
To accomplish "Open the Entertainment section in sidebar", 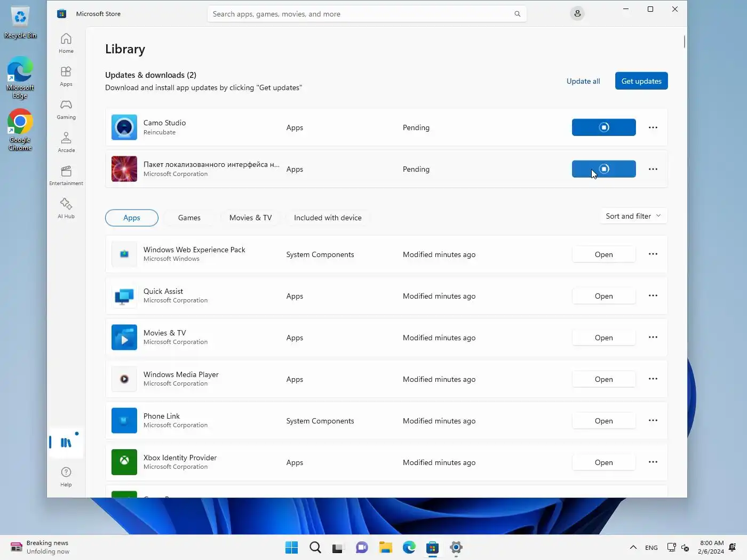I will click(x=66, y=175).
